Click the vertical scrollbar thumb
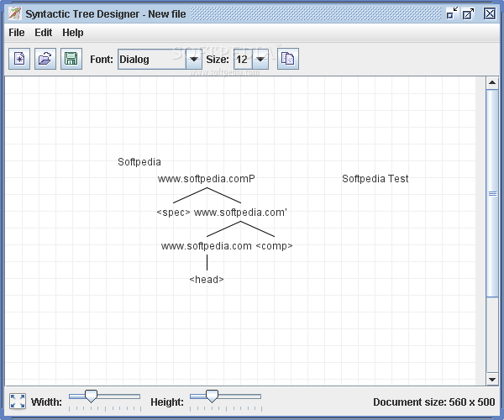This screenshot has height=420, width=504. [x=491, y=193]
